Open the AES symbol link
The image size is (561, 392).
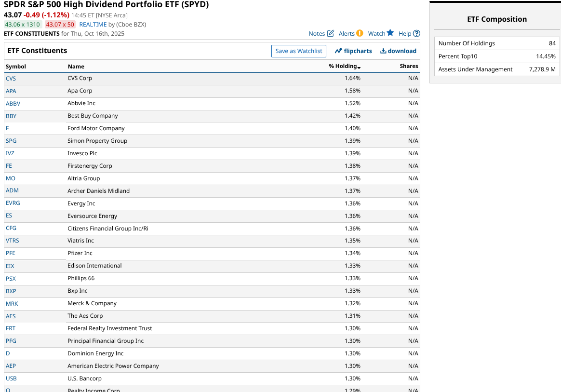(x=11, y=316)
